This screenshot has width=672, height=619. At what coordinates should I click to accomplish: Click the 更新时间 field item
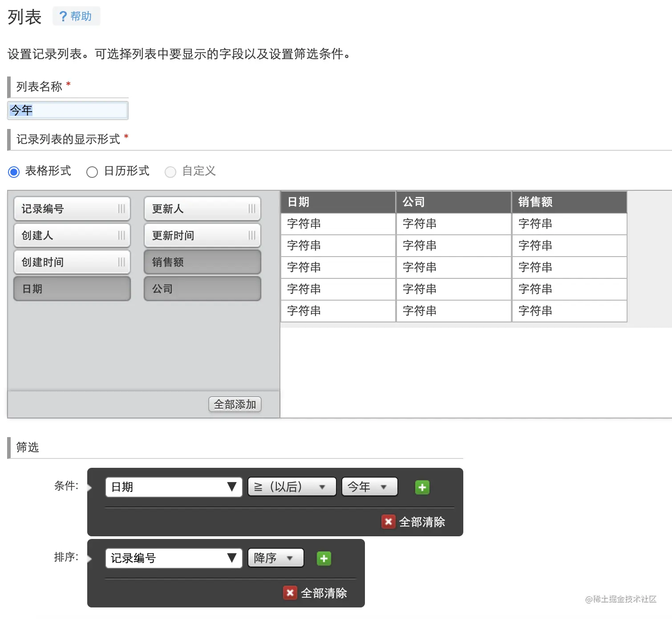[202, 236]
